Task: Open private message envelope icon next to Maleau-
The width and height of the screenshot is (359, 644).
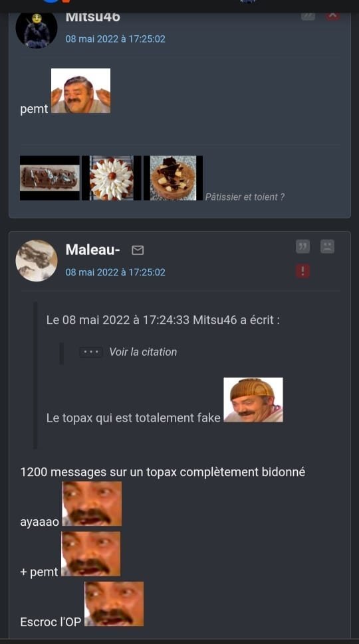Action: click(x=138, y=250)
